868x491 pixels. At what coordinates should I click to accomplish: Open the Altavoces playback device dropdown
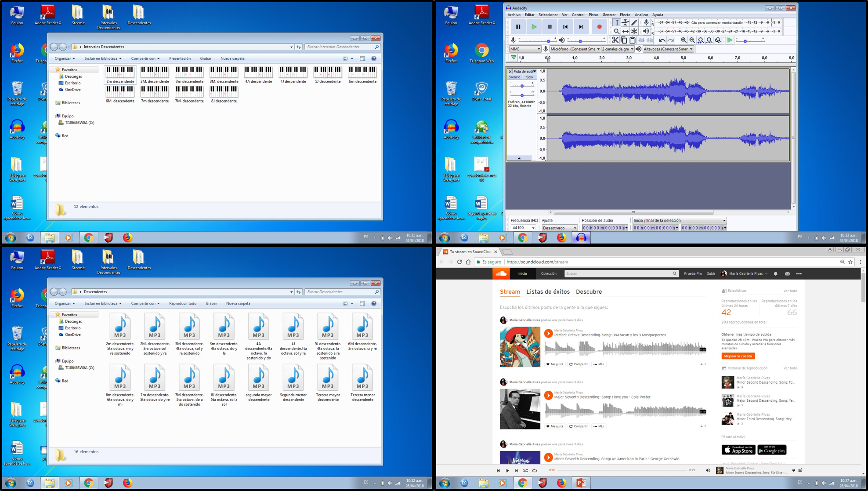coord(668,49)
